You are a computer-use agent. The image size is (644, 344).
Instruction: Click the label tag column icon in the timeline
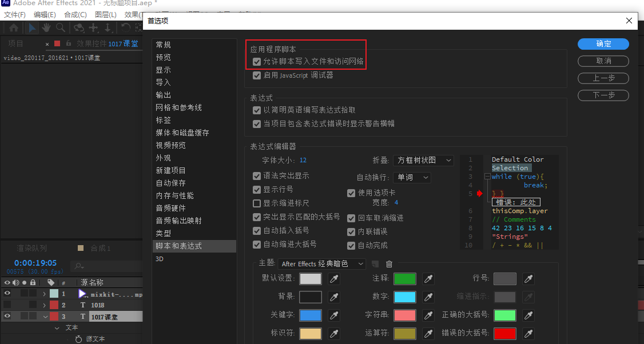pyautogui.click(x=51, y=282)
